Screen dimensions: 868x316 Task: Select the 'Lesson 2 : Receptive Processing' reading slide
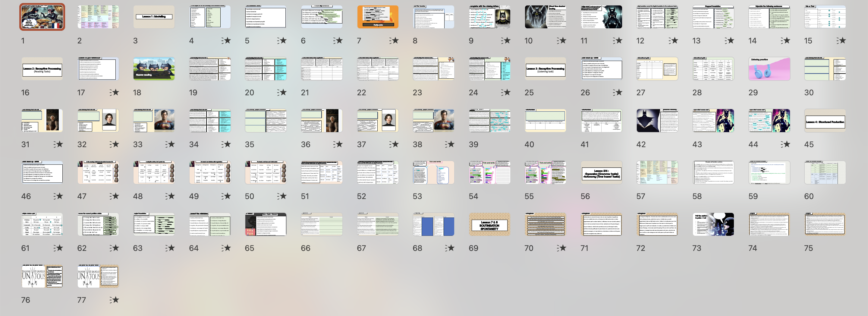(x=42, y=69)
